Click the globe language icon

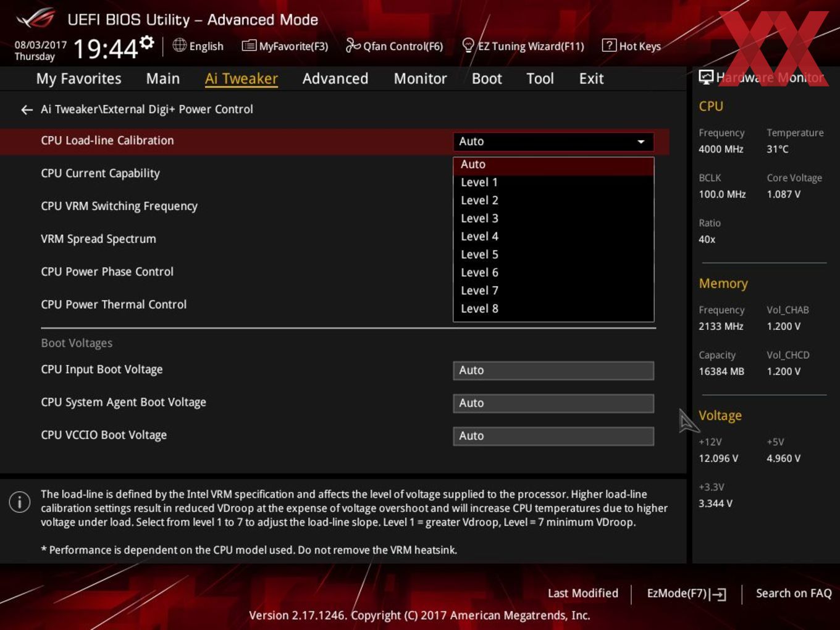[179, 45]
